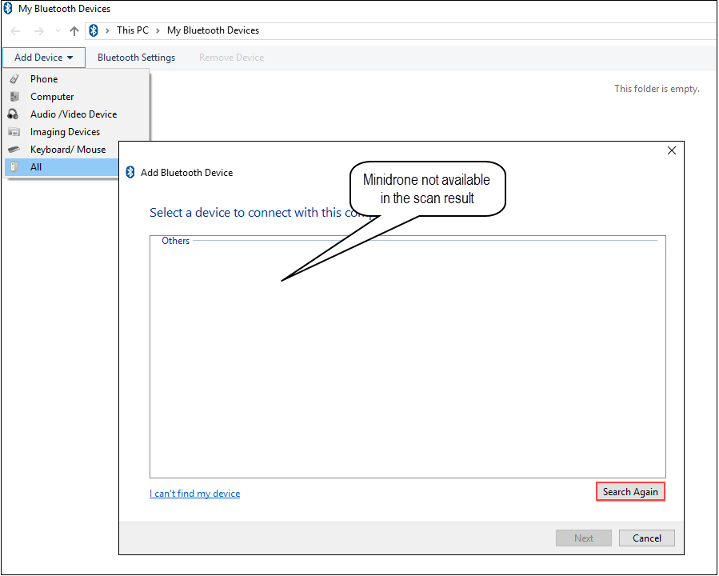Select Keyboard/ Mouse menu entry
Viewport: 719px width, 576px height.
pos(68,150)
